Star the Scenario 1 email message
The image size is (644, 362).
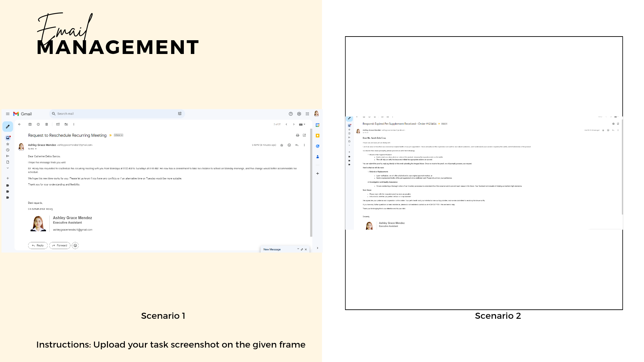coord(282,145)
